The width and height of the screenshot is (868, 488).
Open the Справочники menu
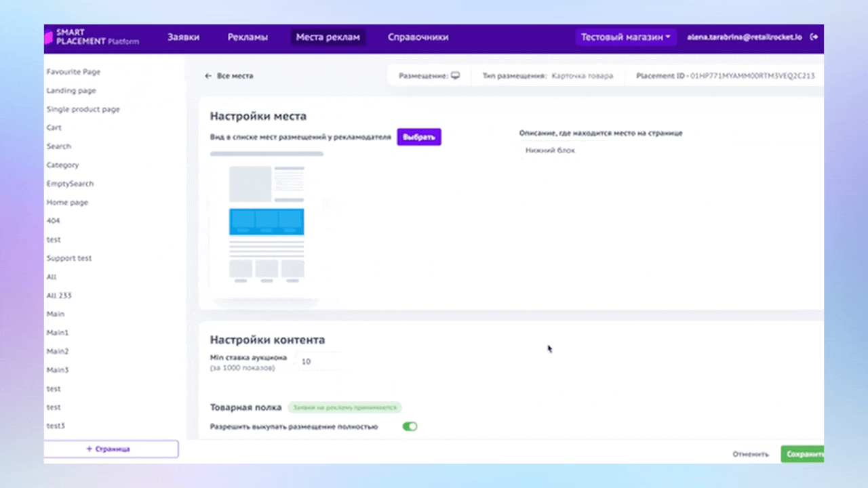[418, 37]
